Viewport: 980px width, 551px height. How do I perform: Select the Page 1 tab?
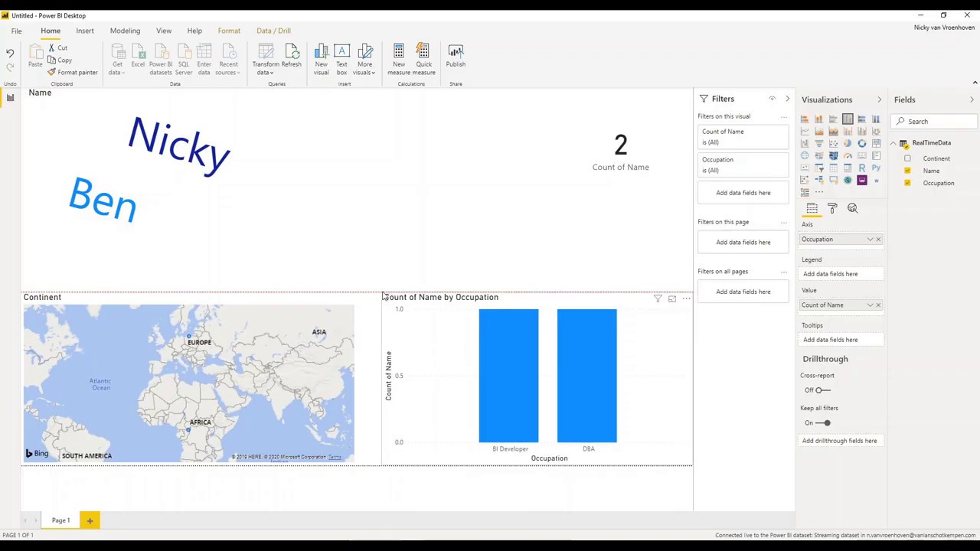(60, 520)
